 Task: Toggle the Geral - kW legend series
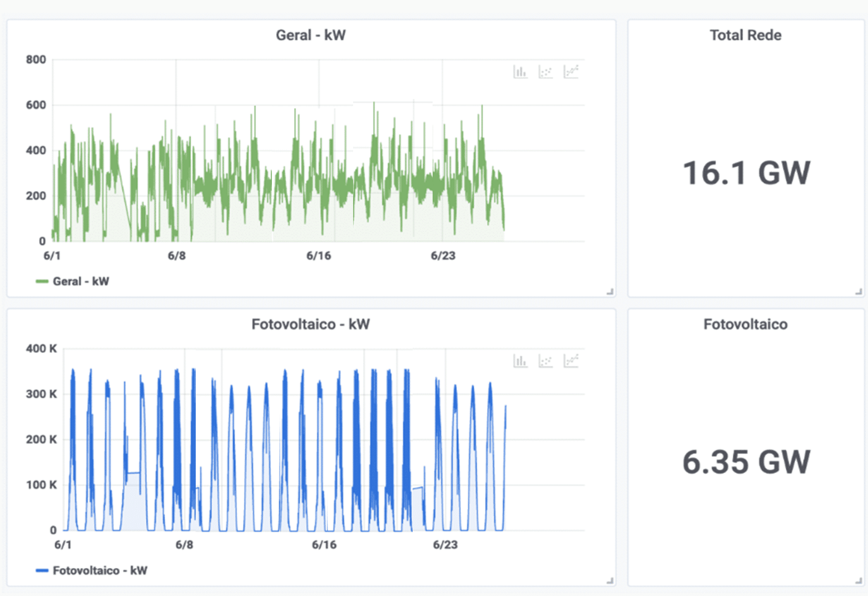point(81,281)
